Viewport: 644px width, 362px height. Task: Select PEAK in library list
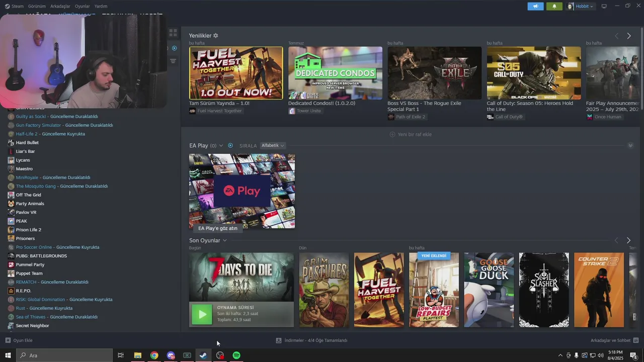(x=21, y=221)
